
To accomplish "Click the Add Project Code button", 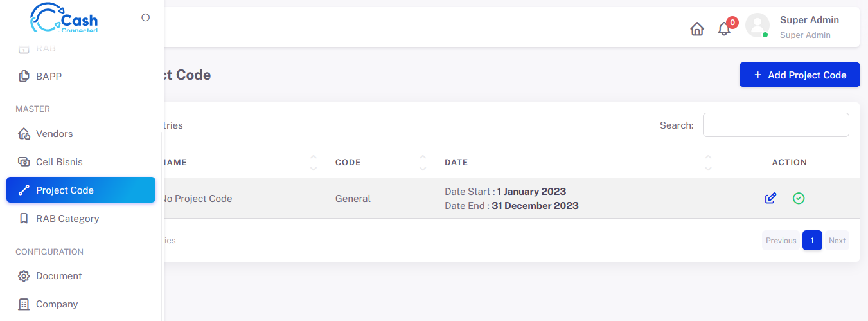I will point(800,75).
